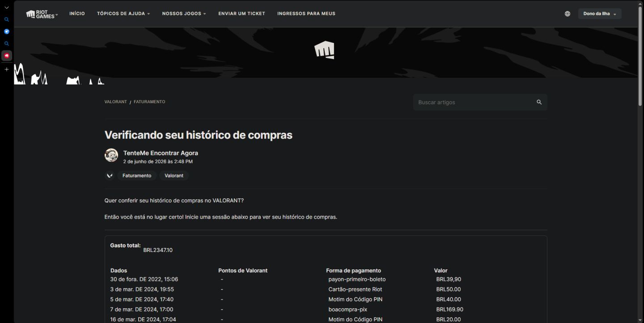Click the FATURAMENTO breadcrumb link

click(x=149, y=102)
